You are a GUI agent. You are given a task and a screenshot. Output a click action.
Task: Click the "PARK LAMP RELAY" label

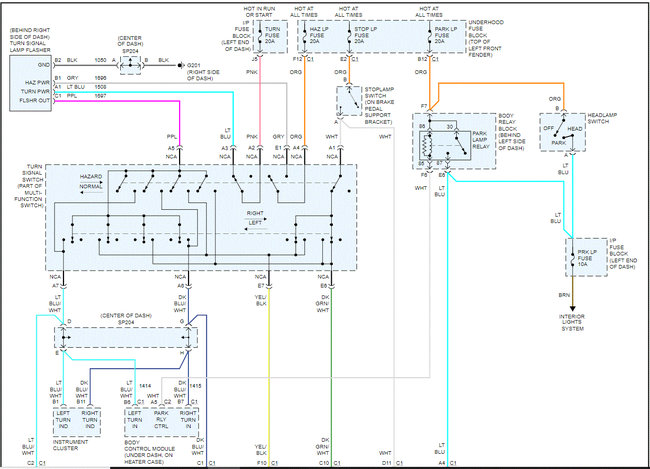pyautogui.click(x=481, y=140)
